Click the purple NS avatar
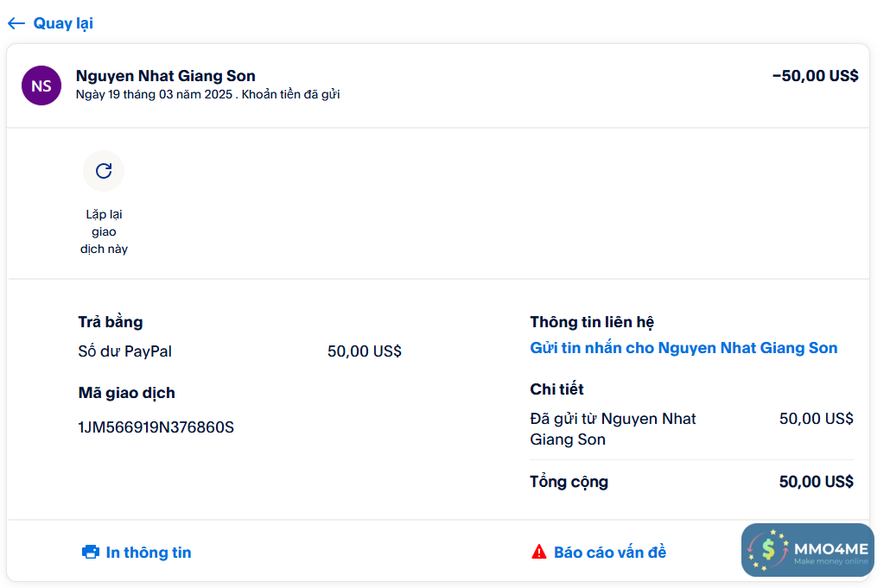Screen dimensions: 890x588 tap(41, 85)
